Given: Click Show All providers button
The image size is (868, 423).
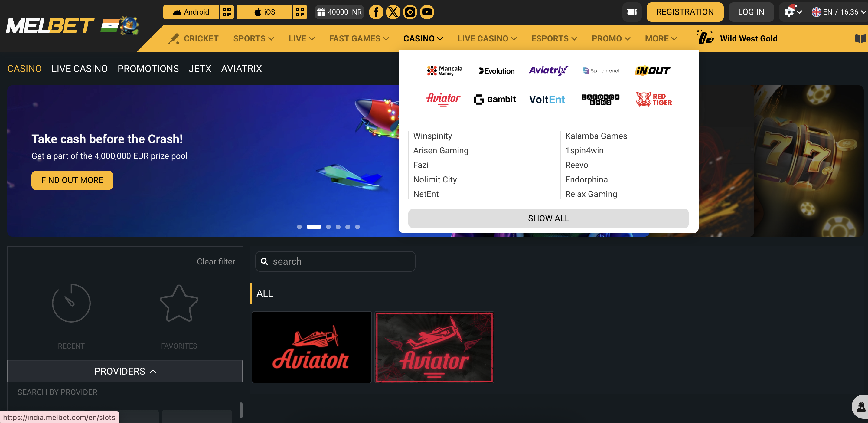Looking at the screenshot, I should pos(548,218).
